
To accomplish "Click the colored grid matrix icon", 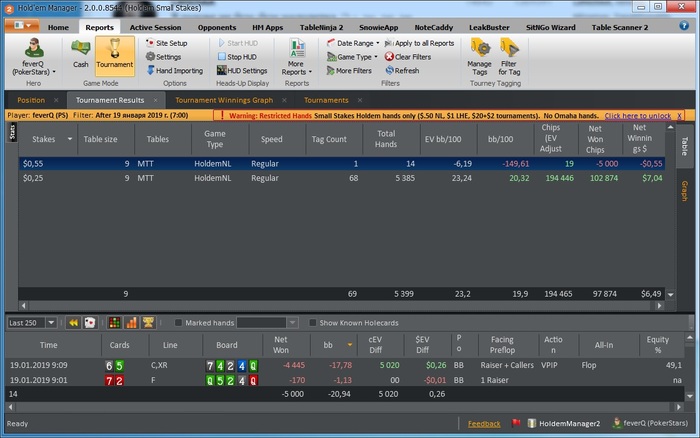I will tap(114, 322).
